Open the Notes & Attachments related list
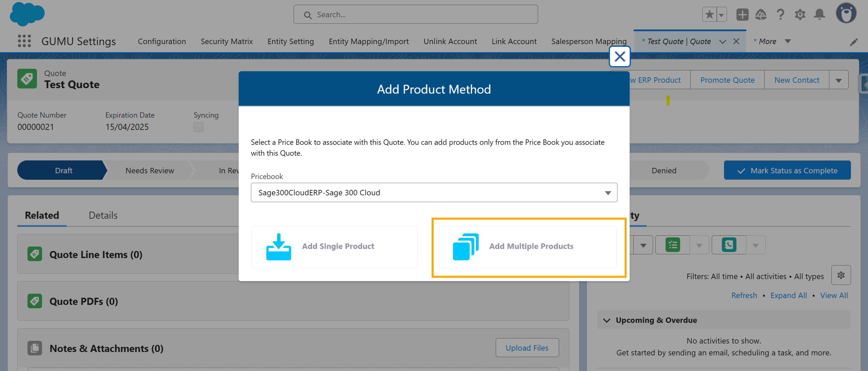 tap(106, 348)
